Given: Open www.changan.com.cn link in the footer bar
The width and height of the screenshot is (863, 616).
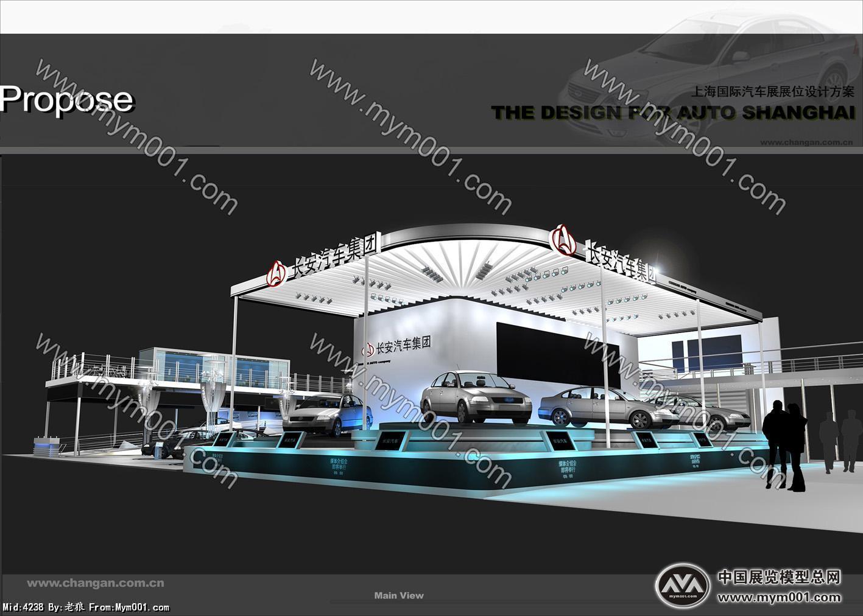Looking at the screenshot, I should 96,583.
